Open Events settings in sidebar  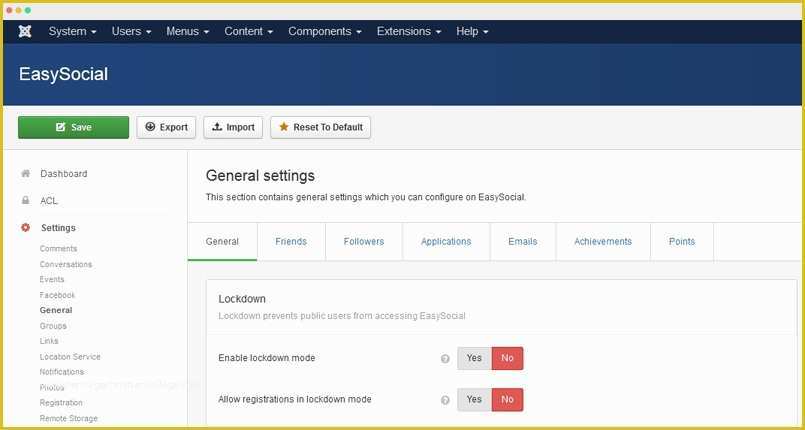(52, 280)
